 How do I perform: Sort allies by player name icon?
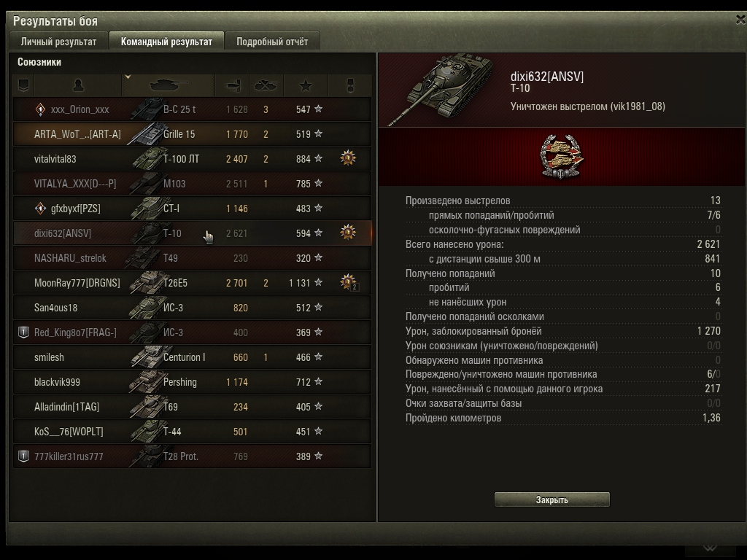pyautogui.click(x=78, y=85)
